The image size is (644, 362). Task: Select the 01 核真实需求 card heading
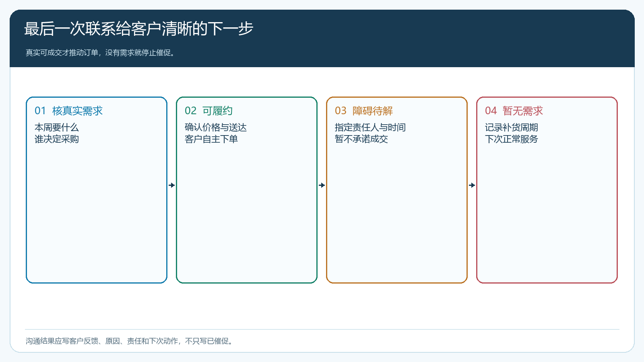pyautogui.click(x=69, y=111)
